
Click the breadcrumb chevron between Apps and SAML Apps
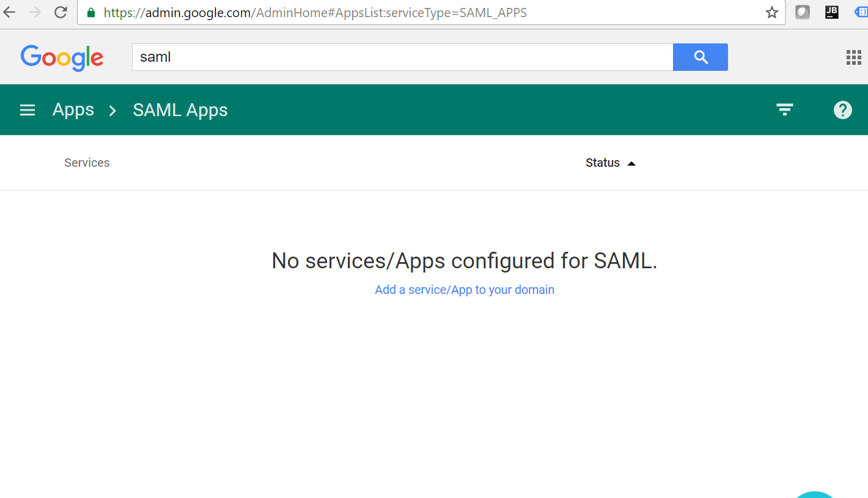pos(112,111)
